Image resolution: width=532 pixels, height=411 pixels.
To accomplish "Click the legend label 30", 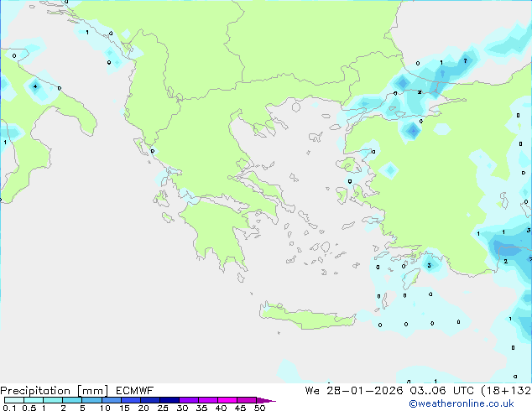I will coord(182,408).
